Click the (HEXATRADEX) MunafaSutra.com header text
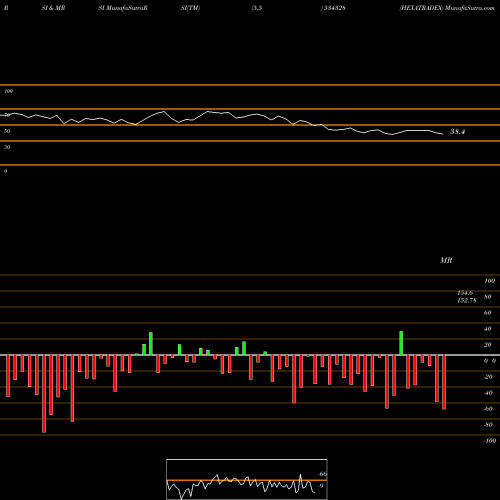500x500 pixels. coord(447,8)
